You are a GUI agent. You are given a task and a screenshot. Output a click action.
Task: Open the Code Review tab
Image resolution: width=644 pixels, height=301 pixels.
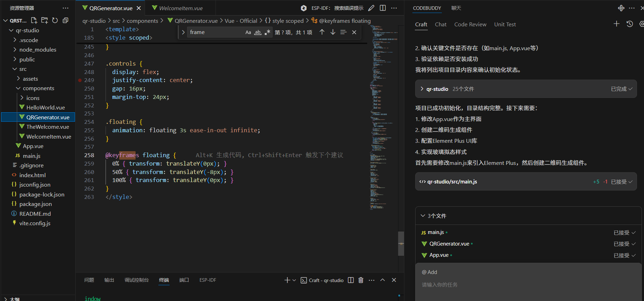click(x=470, y=25)
